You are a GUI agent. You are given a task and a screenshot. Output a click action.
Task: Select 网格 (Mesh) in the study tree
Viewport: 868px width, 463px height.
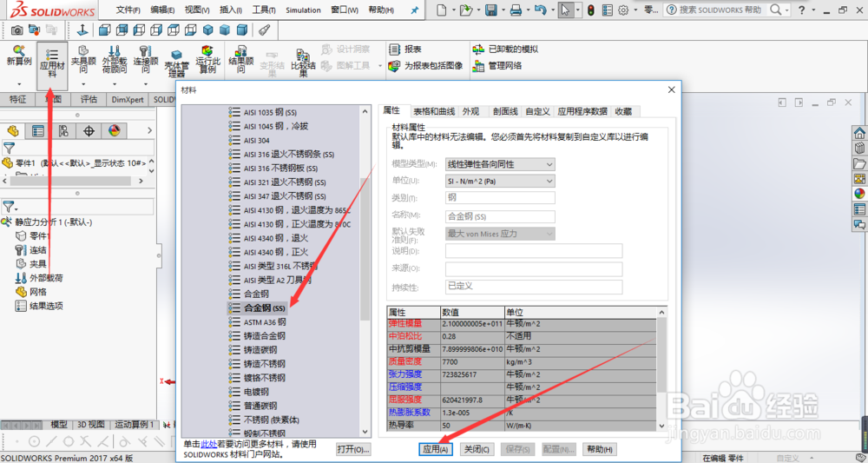click(37, 292)
